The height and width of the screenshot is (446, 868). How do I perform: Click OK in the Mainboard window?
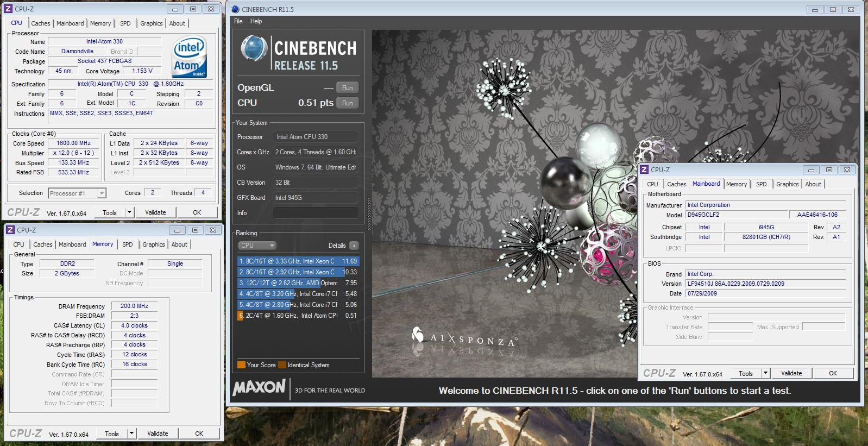pos(833,373)
